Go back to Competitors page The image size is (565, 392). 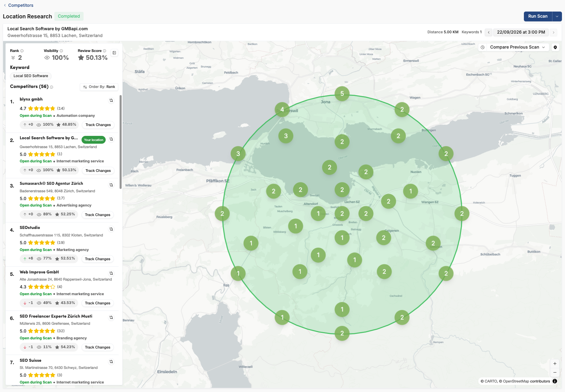click(x=18, y=5)
